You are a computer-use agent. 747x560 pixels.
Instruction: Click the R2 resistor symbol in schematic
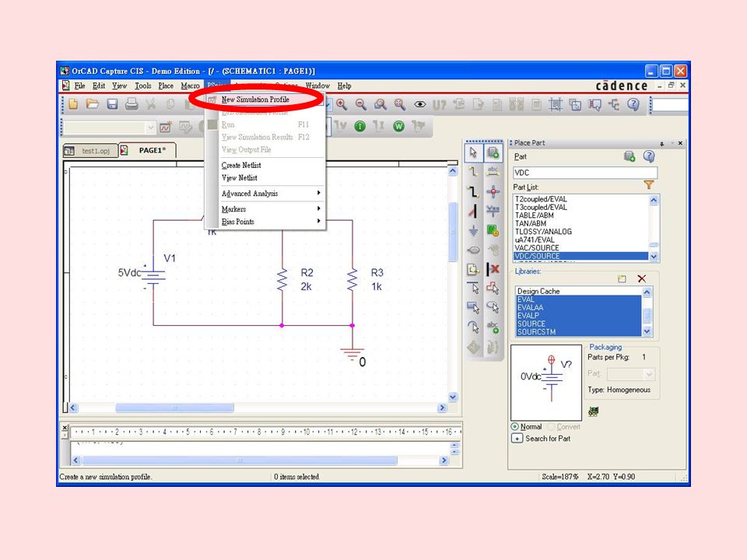(x=282, y=279)
